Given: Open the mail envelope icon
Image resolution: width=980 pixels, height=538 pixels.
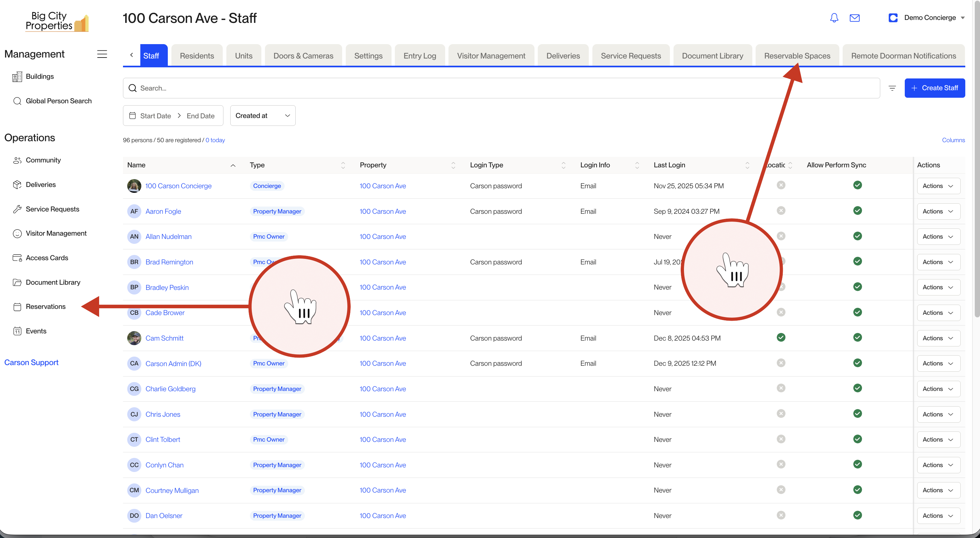Looking at the screenshot, I should [x=854, y=18].
